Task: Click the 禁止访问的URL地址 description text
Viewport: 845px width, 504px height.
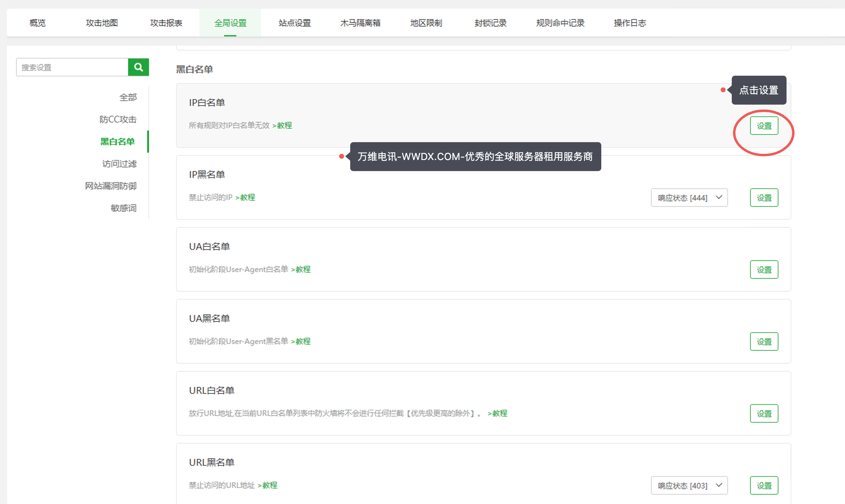Action: pyautogui.click(x=222, y=486)
